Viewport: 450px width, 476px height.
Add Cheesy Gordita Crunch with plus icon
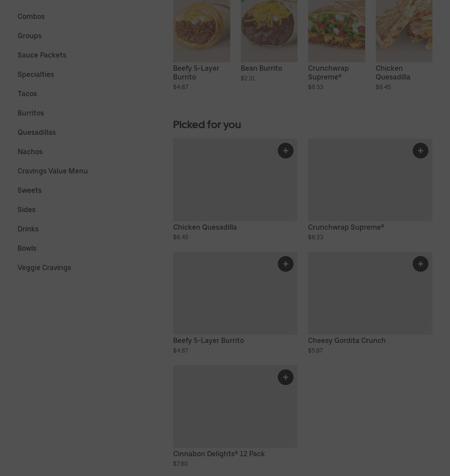[420, 264]
